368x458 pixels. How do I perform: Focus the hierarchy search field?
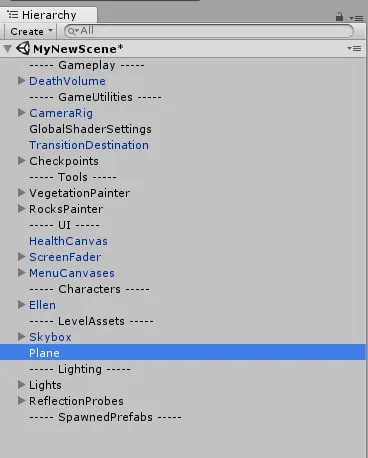pyautogui.click(x=209, y=31)
